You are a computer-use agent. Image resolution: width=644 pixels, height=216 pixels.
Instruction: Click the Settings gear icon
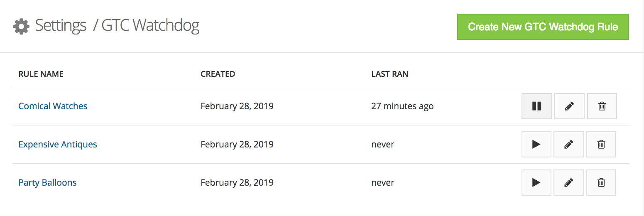(x=21, y=26)
